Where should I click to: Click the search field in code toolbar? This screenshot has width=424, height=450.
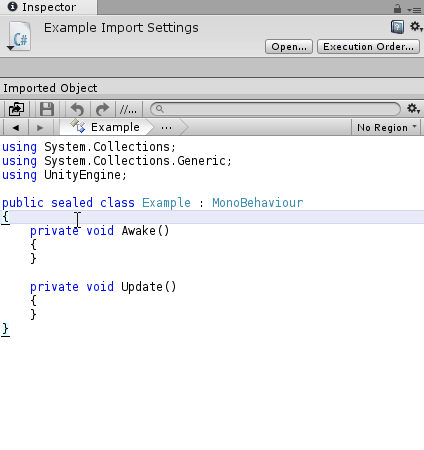(275, 109)
